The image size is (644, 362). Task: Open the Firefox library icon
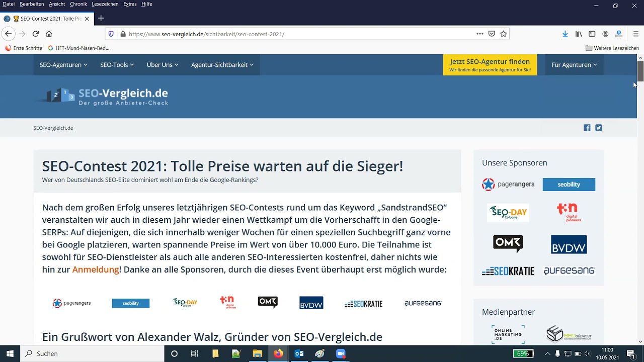tap(579, 34)
